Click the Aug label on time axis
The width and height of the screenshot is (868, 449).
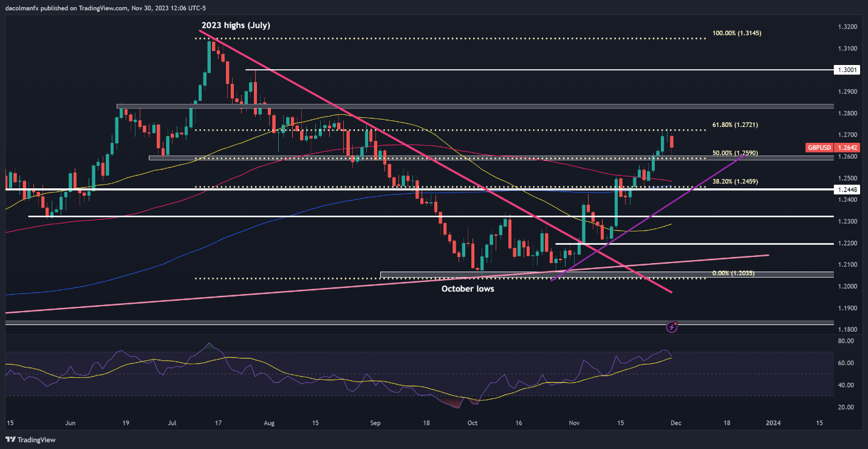tap(270, 422)
